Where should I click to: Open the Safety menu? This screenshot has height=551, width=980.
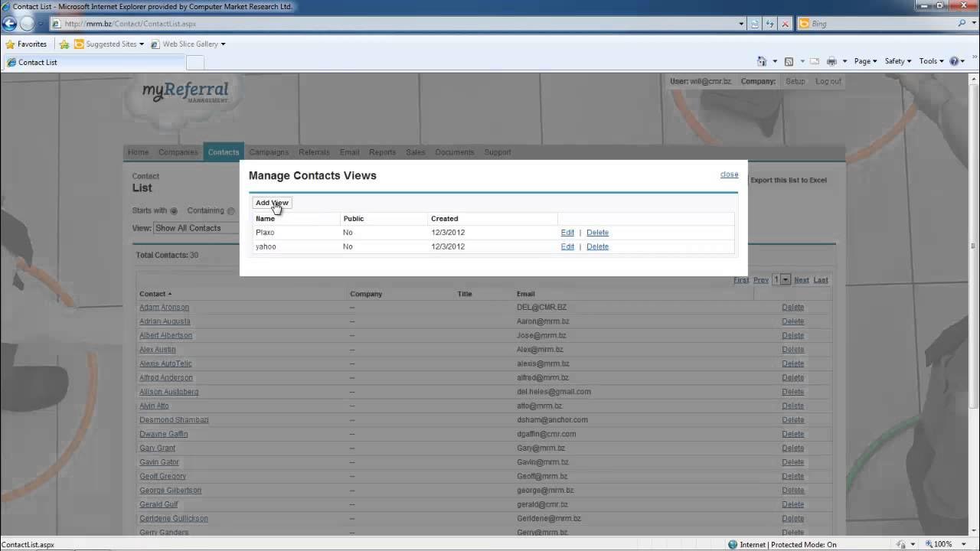(897, 61)
